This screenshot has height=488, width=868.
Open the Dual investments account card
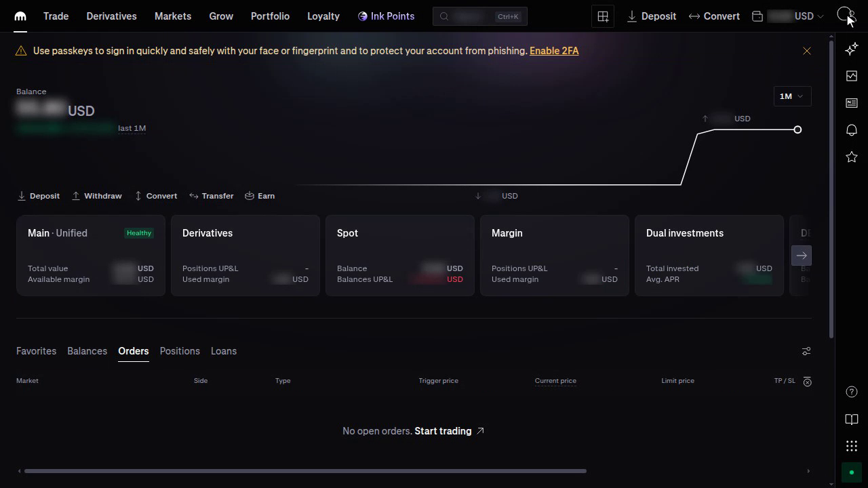coord(709,256)
